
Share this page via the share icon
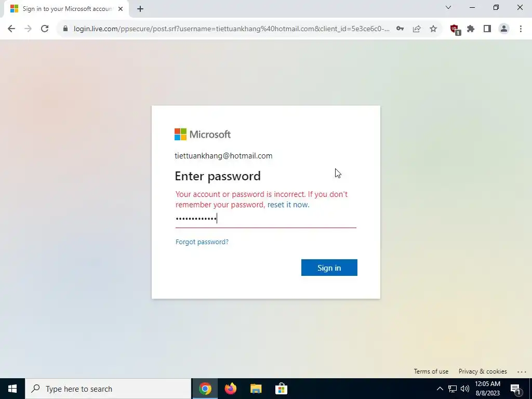tap(417, 29)
